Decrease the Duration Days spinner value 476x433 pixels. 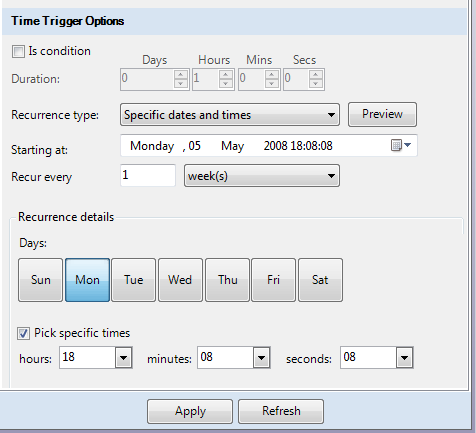click(181, 84)
